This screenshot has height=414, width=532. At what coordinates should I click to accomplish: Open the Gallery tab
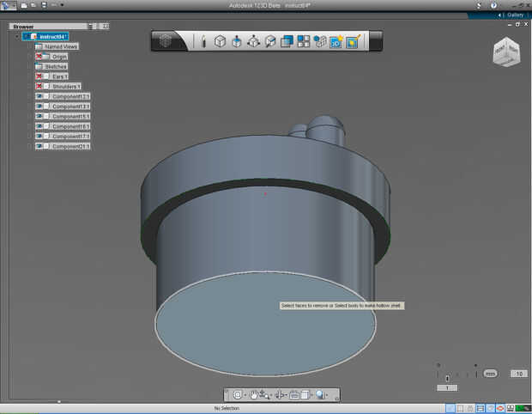click(514, 15)
